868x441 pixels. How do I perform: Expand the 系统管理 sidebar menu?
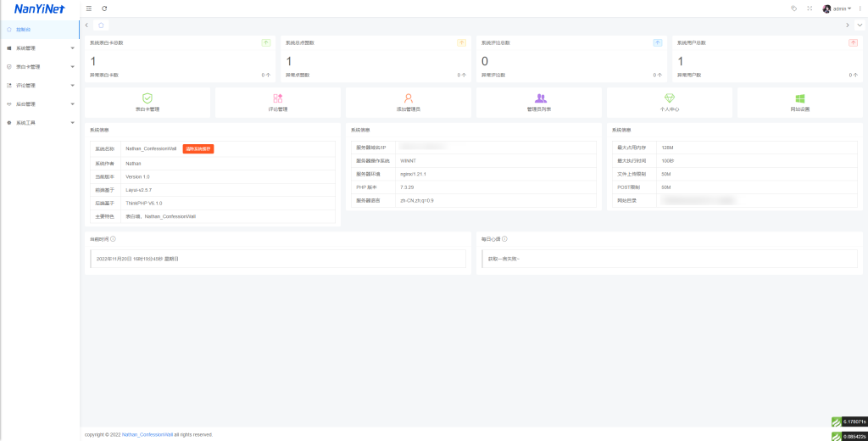[x=39, y=48]
